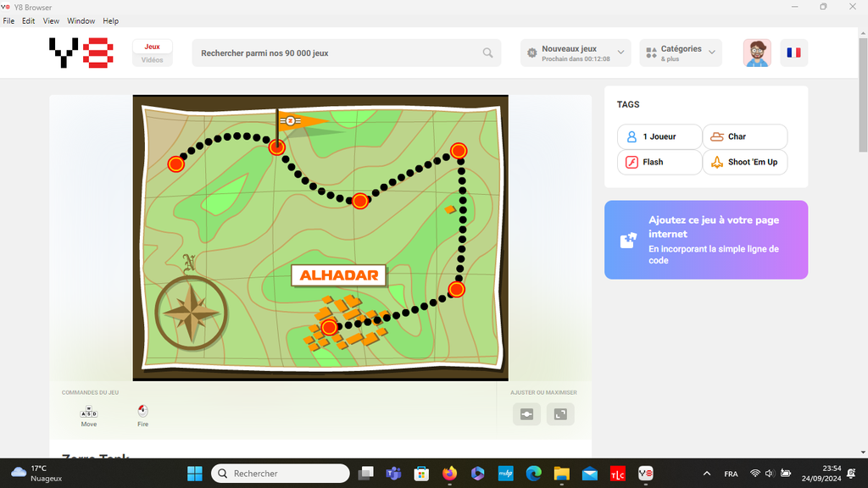The height and width of the screenshot is (488, 868).
Task: Click the FRA input language indicator
Action: (731, 474)
